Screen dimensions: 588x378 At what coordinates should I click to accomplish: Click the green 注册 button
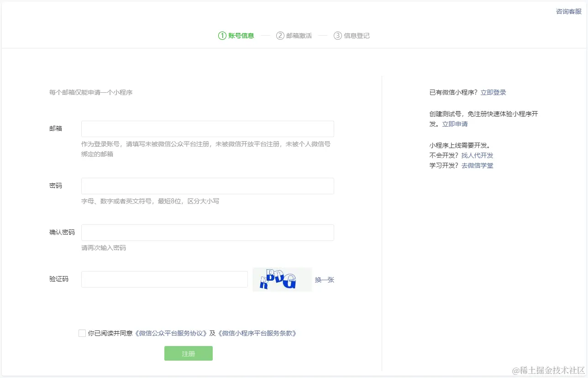click(189, 353)
